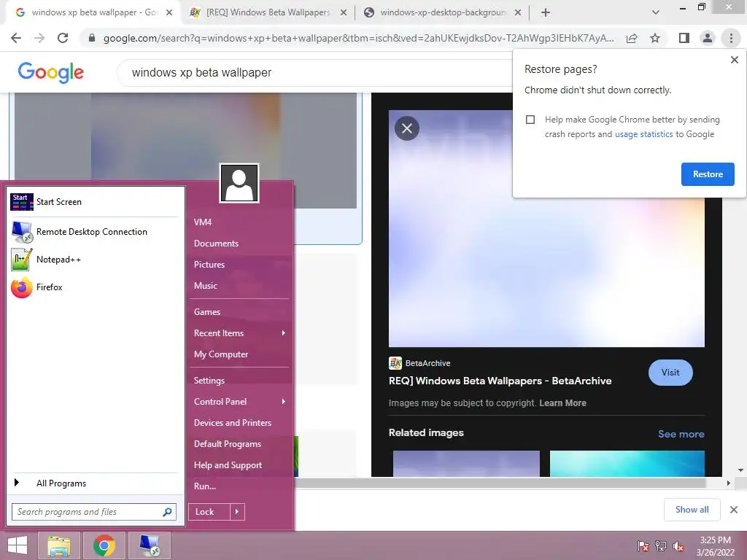Open the tab search dropdown chevron
747x560 pixels.
(x=656, y=12)
